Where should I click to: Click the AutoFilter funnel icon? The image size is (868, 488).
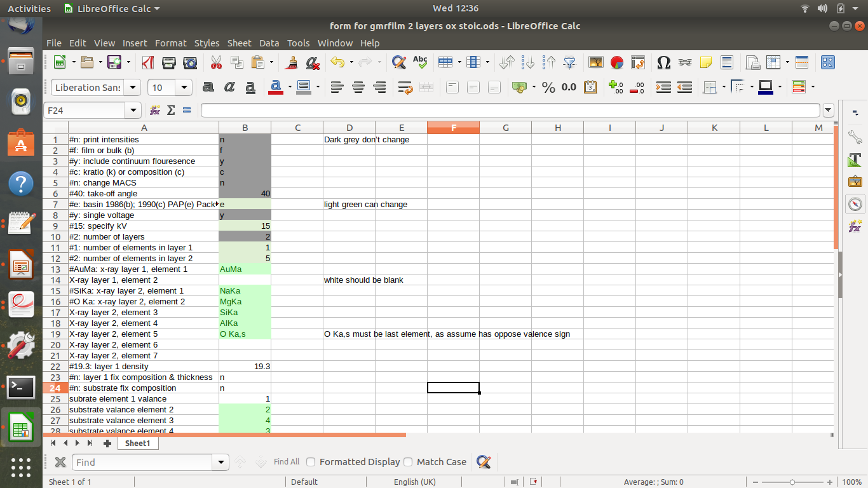(570, 62)
